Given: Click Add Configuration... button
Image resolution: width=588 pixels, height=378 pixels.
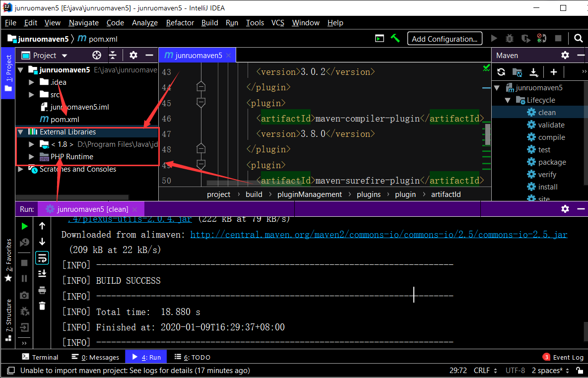Looking at the screenshot, I should tap(445, 39).
